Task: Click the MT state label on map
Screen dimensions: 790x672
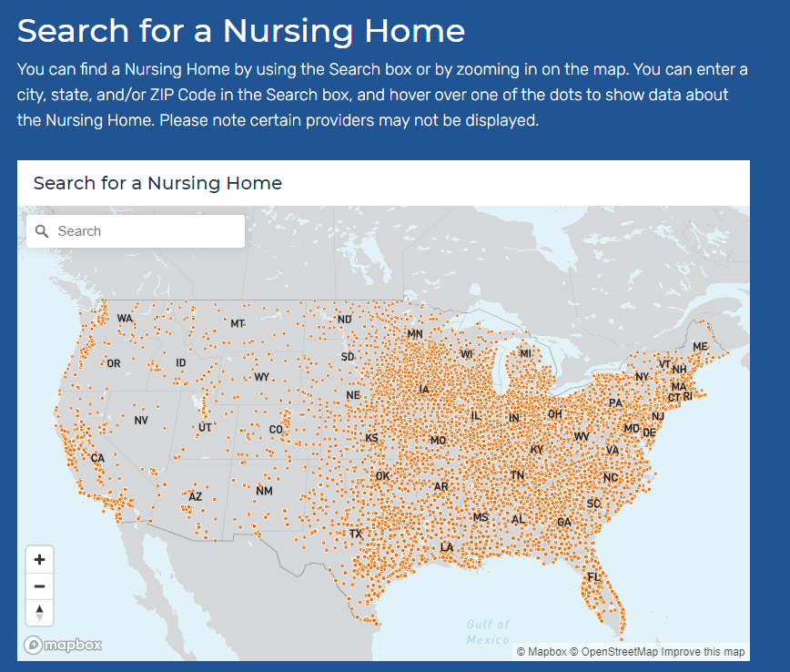Action: pos(238,323)
